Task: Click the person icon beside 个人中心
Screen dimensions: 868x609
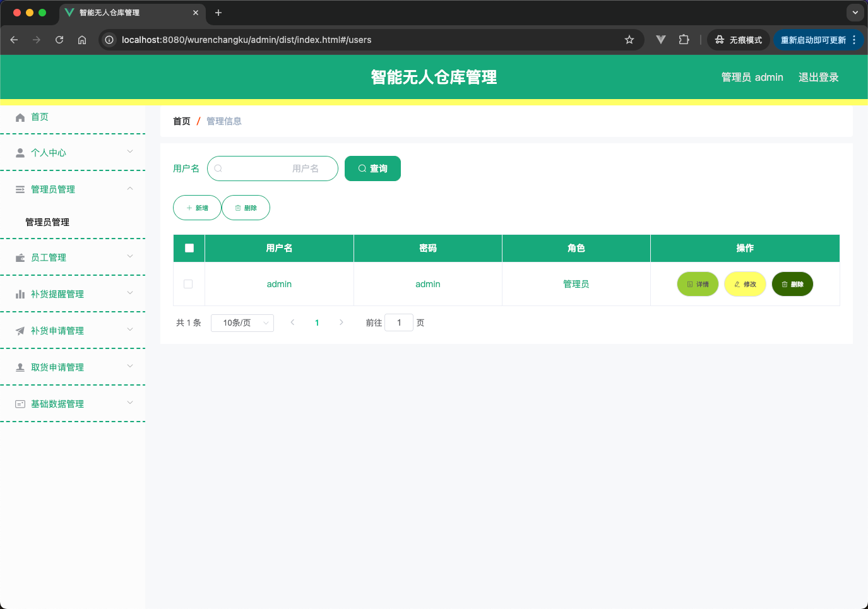Action: [x=20, y=153]
